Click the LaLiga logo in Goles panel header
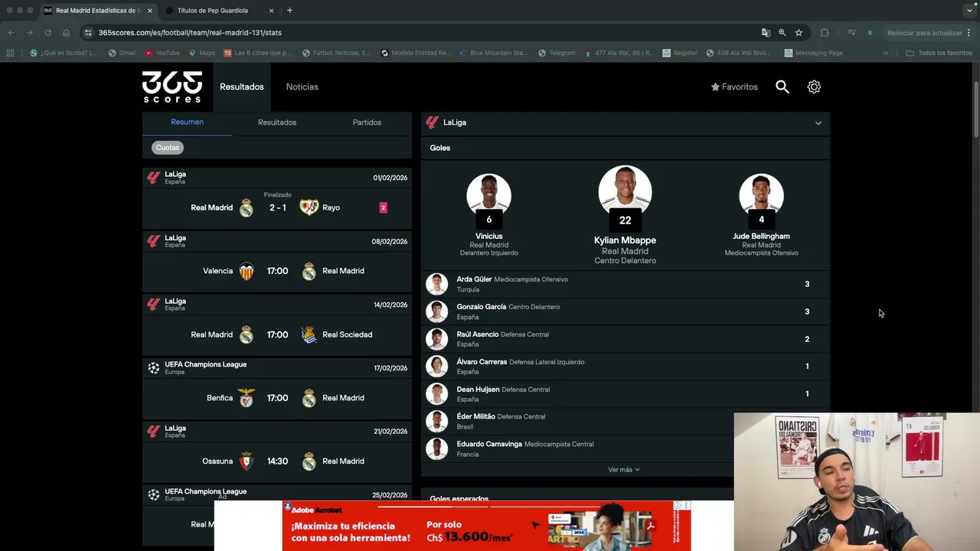The height and width of the screenshot is (551, 980). coord(432,122)
